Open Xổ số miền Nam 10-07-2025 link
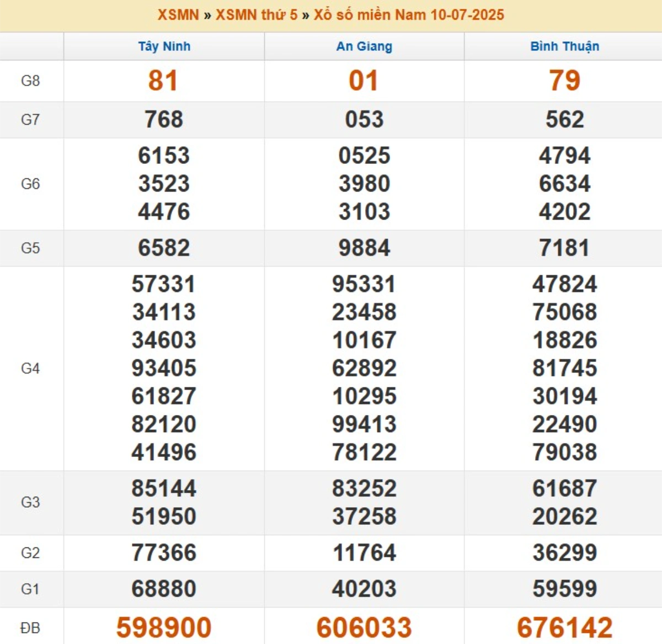662x644 pixels. pos(409,15)
